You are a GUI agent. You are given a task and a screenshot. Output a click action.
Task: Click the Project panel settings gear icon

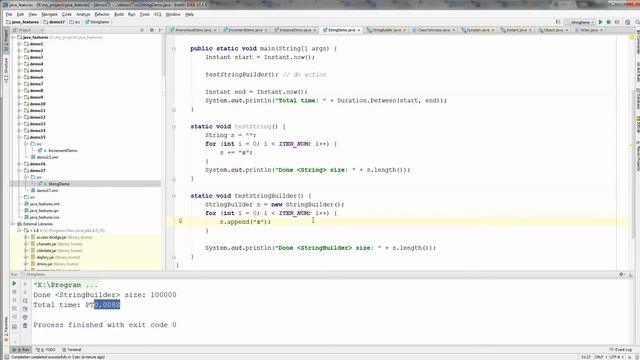click(x=151, y=30)
